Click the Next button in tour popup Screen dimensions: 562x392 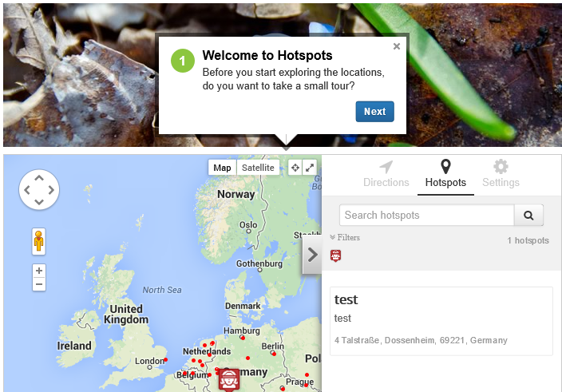[374, 112]
